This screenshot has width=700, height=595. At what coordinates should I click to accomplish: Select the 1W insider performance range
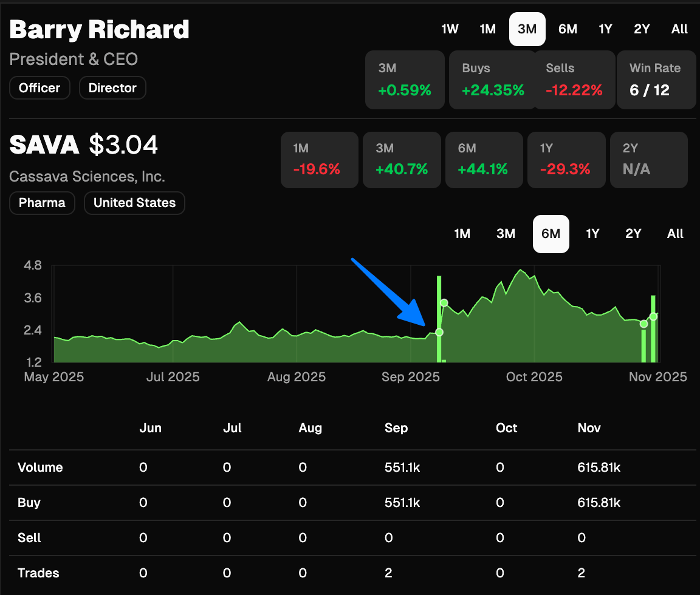(x=450, y=29)
